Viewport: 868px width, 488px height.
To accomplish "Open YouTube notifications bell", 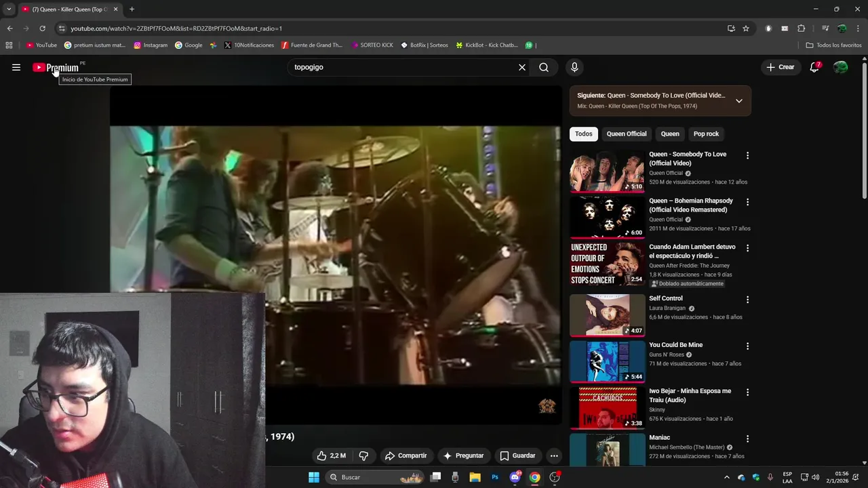I will pyautogui.click(x=814, y=67).
